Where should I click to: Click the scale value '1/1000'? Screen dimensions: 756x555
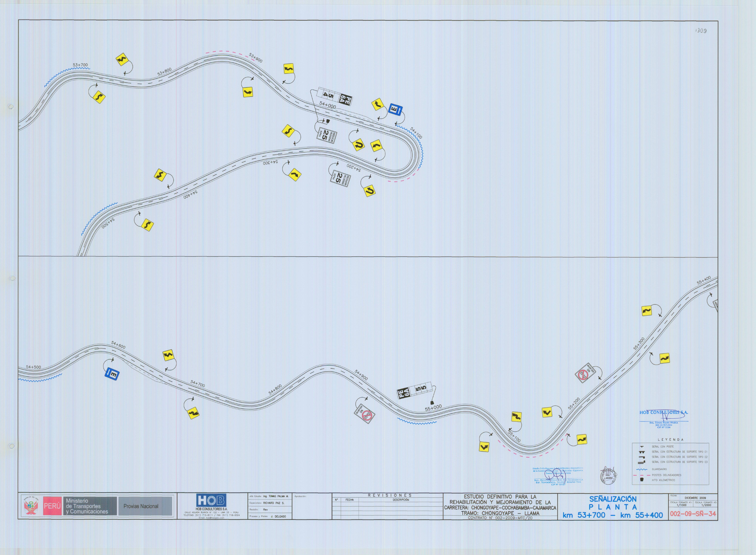681,505
